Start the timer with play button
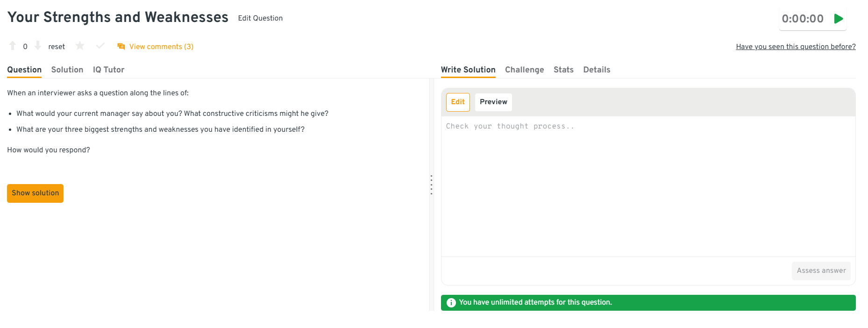 [x=839, y=19]
